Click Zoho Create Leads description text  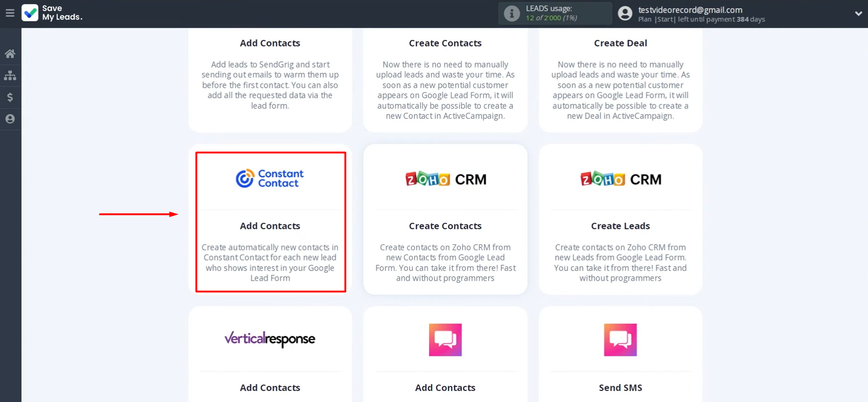point(620,263)
